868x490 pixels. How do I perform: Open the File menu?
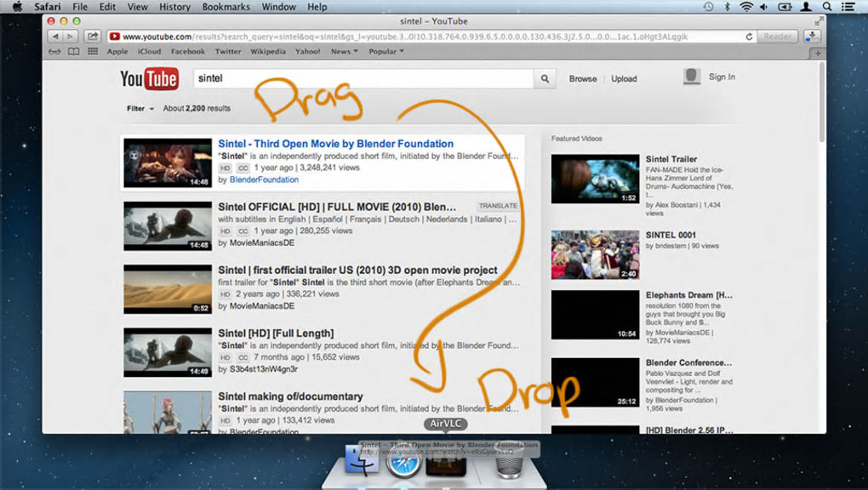tap(80, 7)
